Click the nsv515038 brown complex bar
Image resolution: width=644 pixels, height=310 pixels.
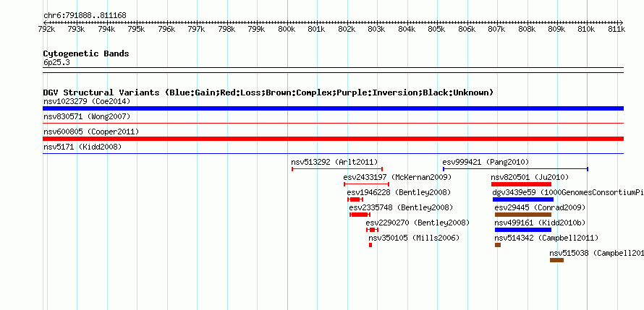[x=557, y=260]
